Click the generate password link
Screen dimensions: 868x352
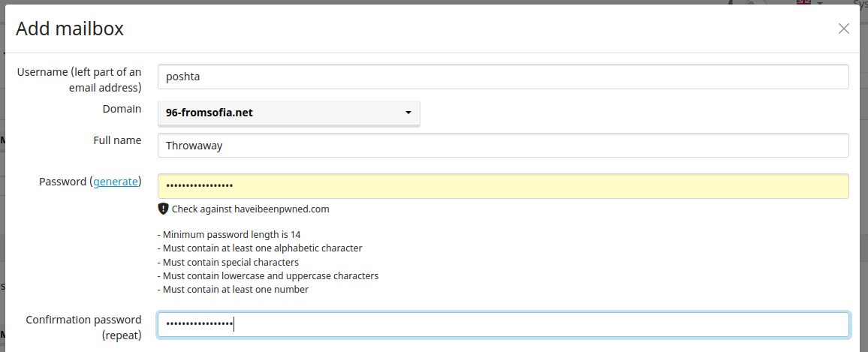click(116, 182)
